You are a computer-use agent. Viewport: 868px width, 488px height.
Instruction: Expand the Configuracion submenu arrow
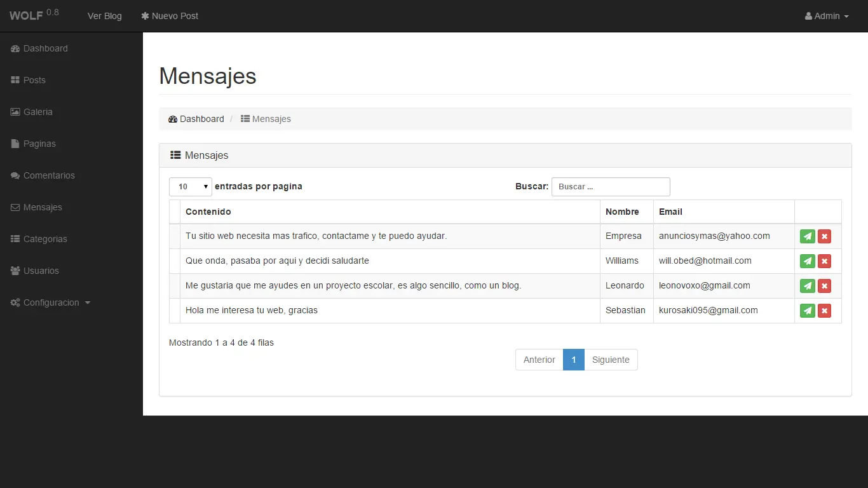88,302
